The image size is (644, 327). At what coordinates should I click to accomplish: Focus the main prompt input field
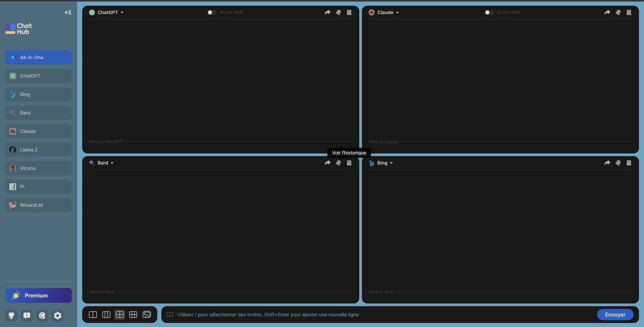pyautogui.click(x=385, y=315)
